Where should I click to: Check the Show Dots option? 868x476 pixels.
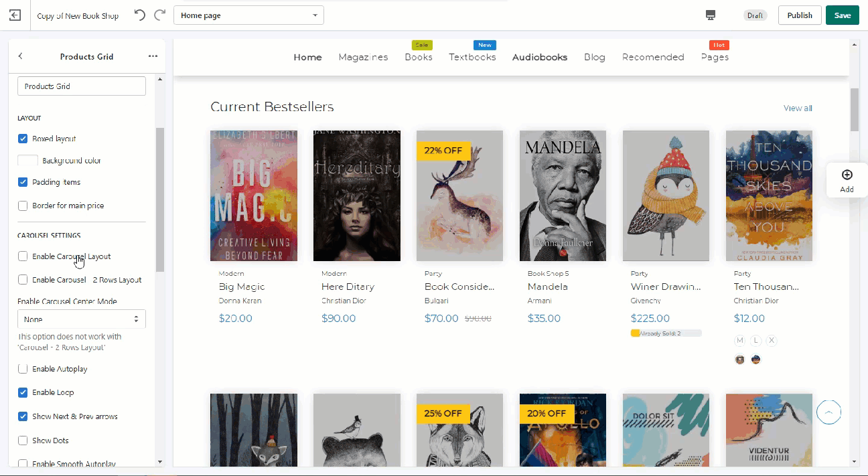pyautogui.click(x=23, y=441)
